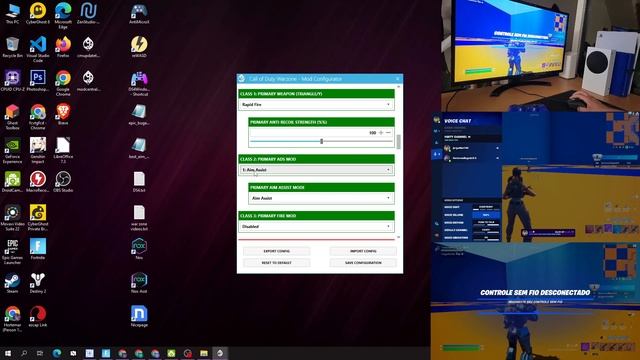
Task: Open Nox desktop shortcut
Action: [x=139, y=249]
